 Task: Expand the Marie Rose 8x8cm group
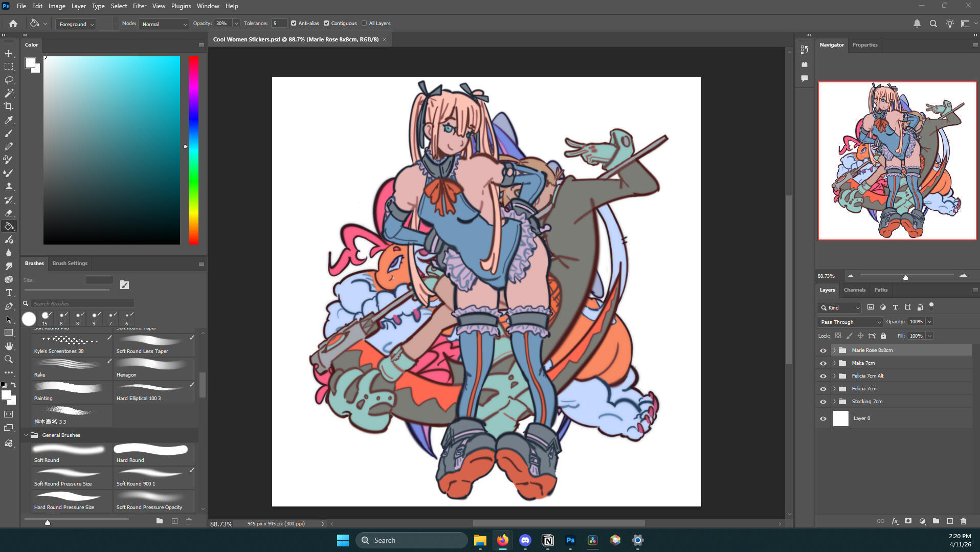coord(834,350)
